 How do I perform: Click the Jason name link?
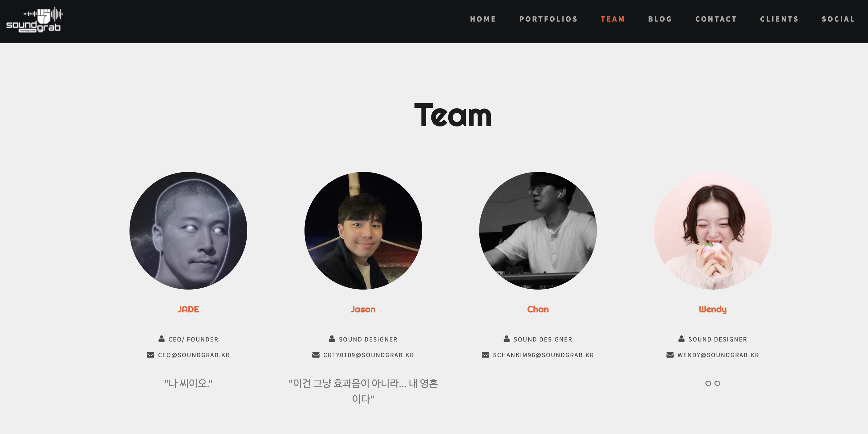[363, 309]
